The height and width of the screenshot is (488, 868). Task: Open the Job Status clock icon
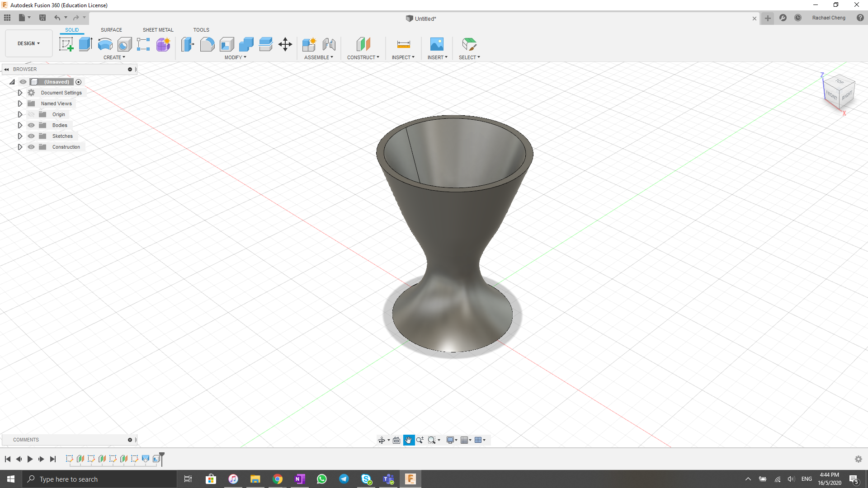coord(798,18)
